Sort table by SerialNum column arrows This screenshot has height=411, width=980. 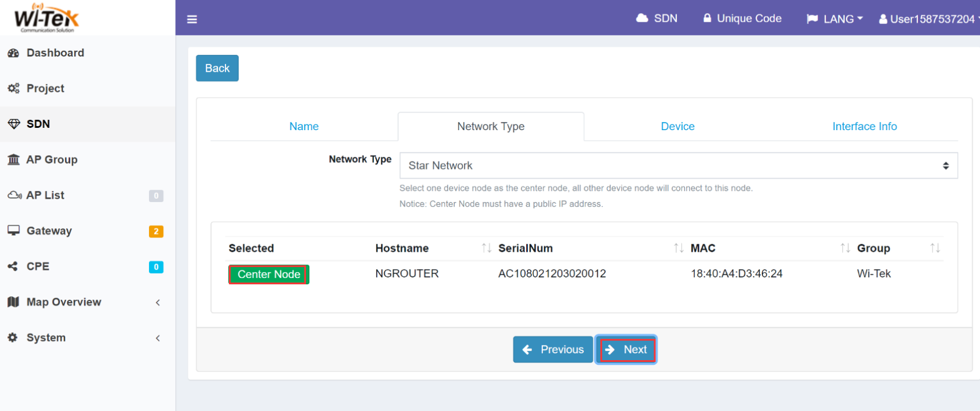pos(679,248)
